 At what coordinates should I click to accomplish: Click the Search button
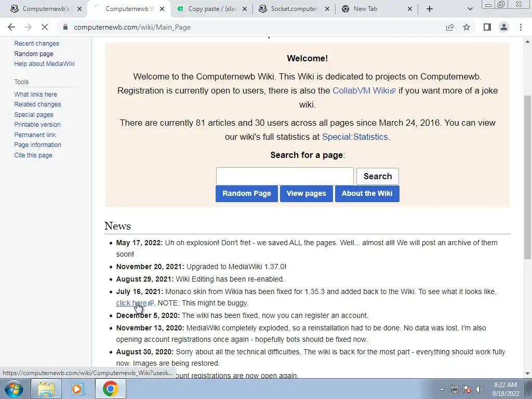click(378, 176)
